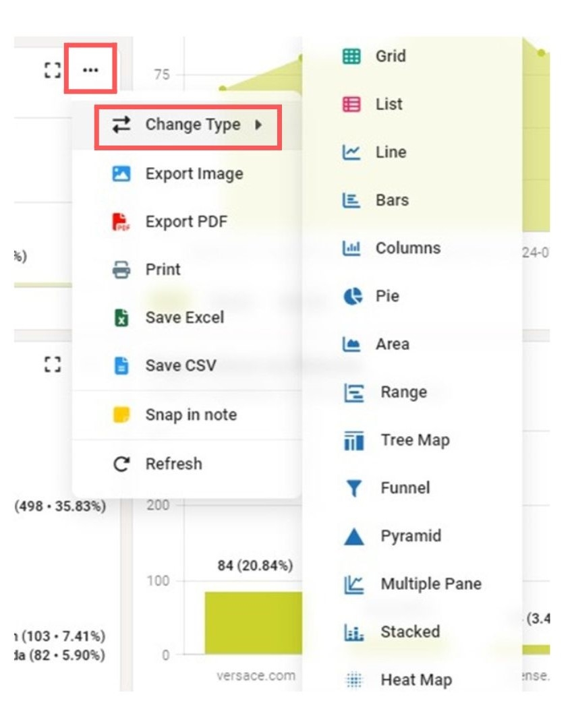Pick the Pie chart icon
The width and height of the screenshot is (574, 728).
pyautogui.click(x=352, y=296)
